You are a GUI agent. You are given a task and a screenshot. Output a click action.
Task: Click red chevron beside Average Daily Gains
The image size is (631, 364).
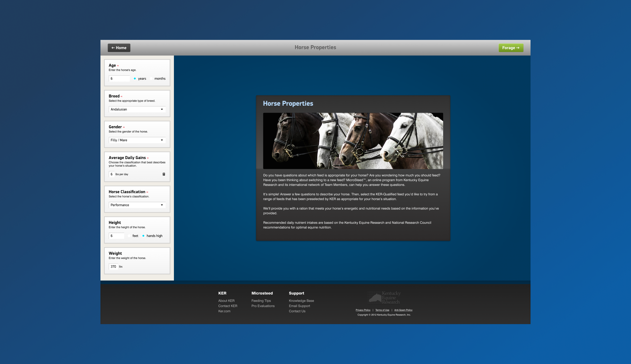(x=148, y=158)
